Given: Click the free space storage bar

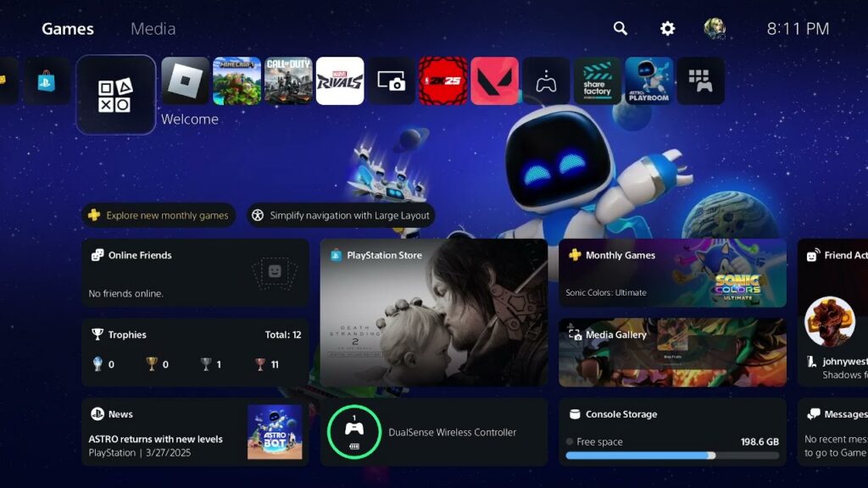Looking at the screenshot, I should point(672,455).
